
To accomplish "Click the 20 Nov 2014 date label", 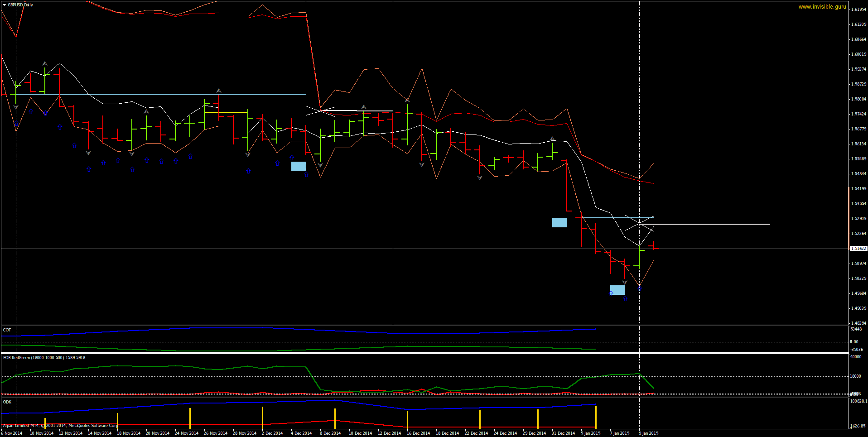I will coord(158,433).
